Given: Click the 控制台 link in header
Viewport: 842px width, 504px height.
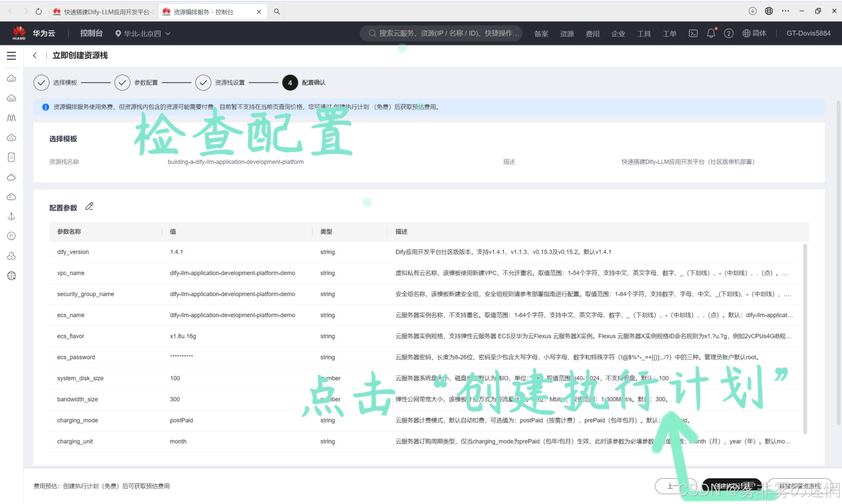Looking at the screenshot, I should point(91,33).
